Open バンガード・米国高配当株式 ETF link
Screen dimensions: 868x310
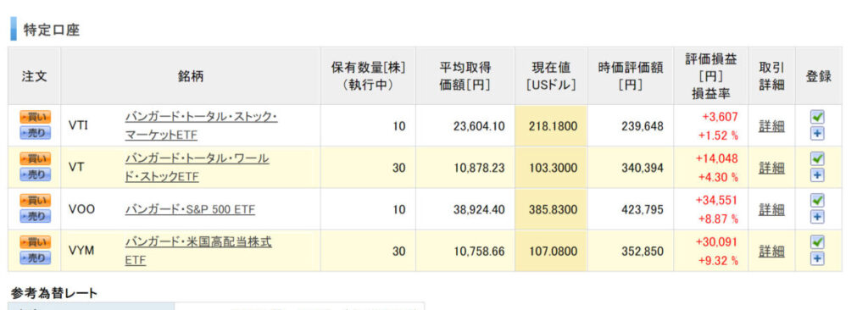point(198,251)
